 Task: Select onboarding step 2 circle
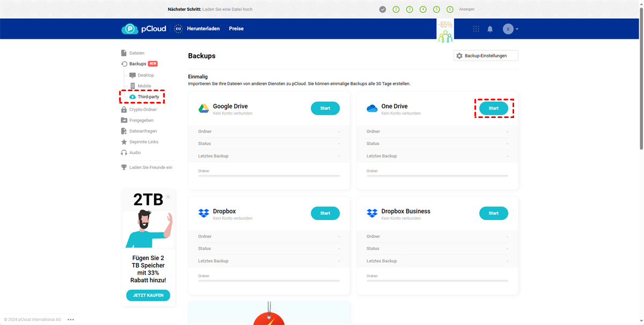pyautogui.click(x=396, y=9)
